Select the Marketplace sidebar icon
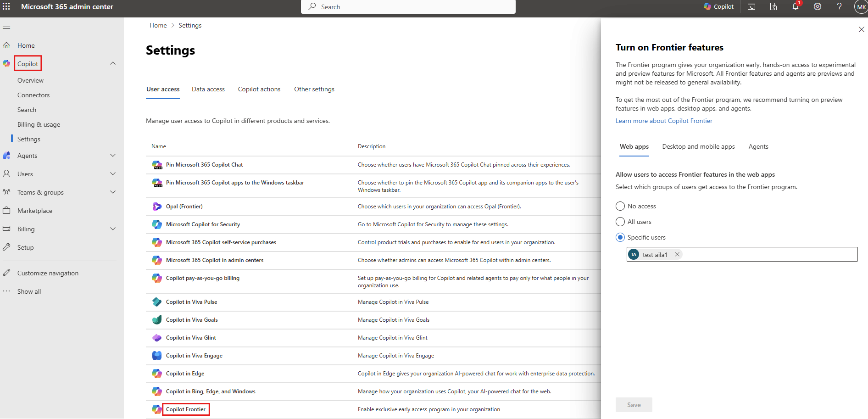 [x=6, y=210]
